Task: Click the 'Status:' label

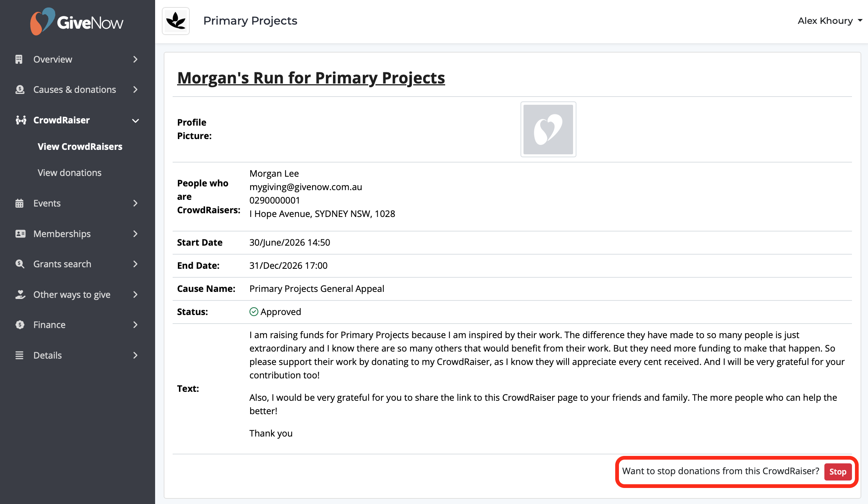Action: [x=192, y=312]
